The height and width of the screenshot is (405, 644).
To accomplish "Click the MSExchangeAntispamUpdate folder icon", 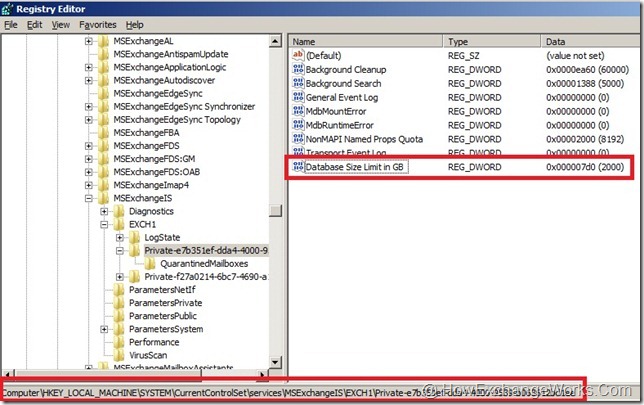I will 104,54.
